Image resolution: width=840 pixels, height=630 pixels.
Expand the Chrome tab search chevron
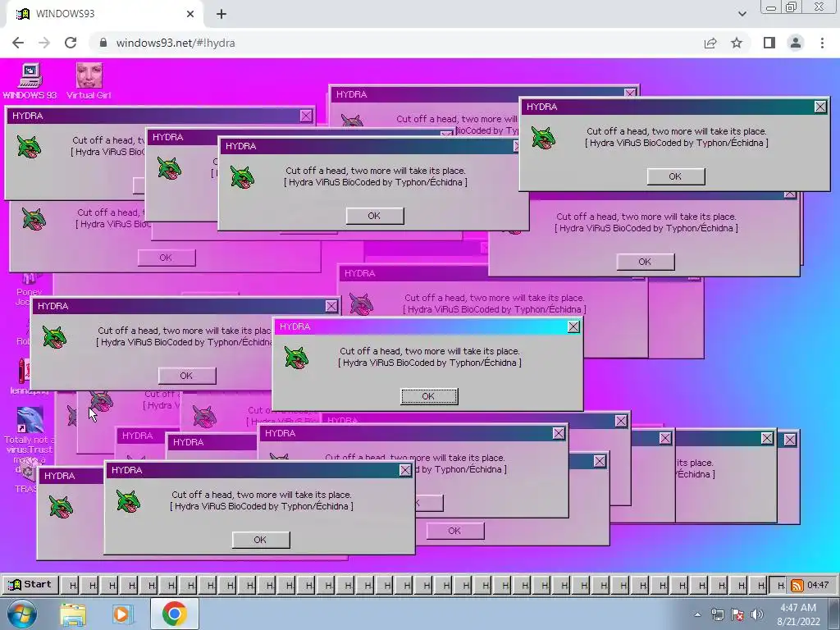point(742,14)
